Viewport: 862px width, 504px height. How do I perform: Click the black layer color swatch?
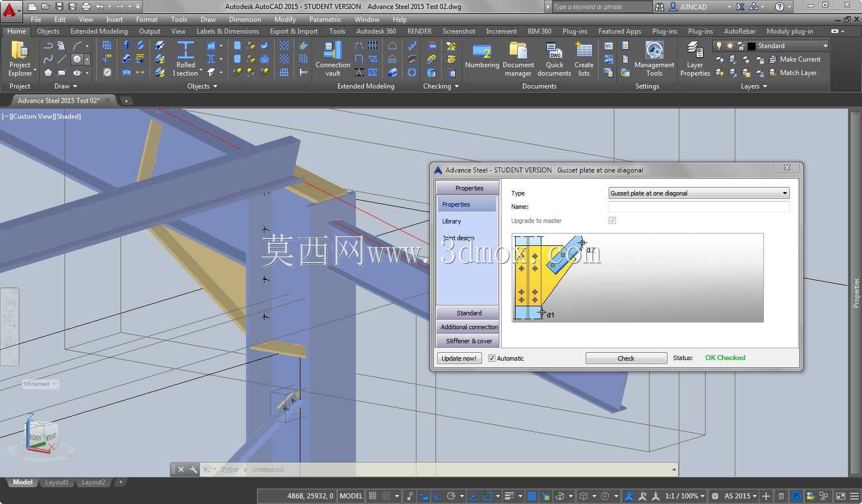[752, 46]
